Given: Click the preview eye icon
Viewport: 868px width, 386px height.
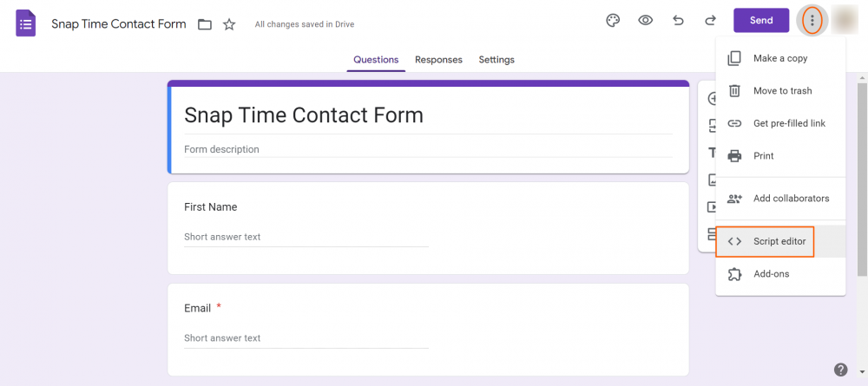Looking at the screenshot, I should (646, 21).
